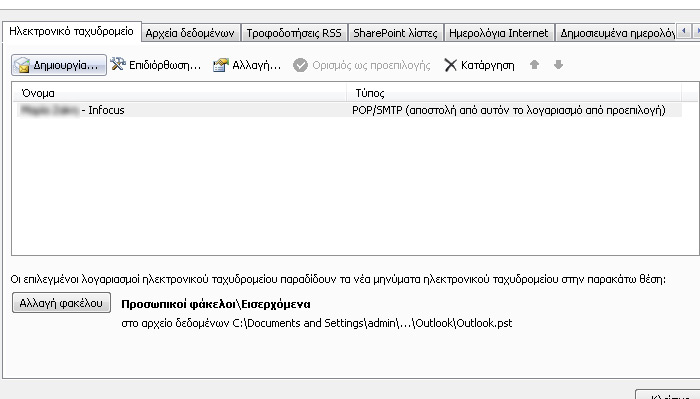Click the Δημιουργία new account button
Viewport: 700px width, 399px height.
pos(59,65)
